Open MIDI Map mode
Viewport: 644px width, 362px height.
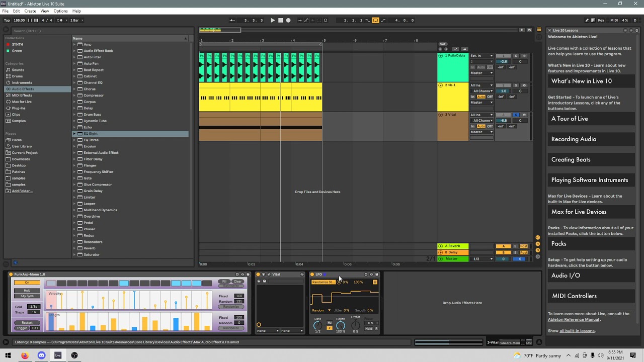pos(614,20)
